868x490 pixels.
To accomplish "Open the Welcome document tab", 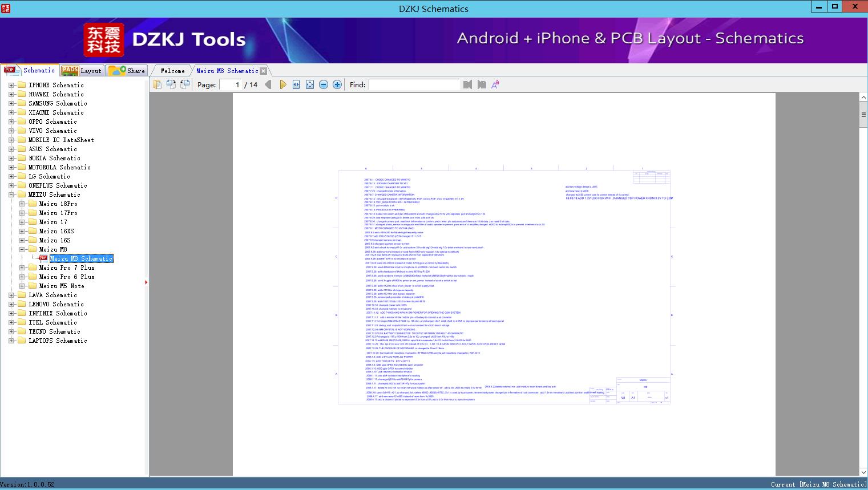I will [172, 71].
